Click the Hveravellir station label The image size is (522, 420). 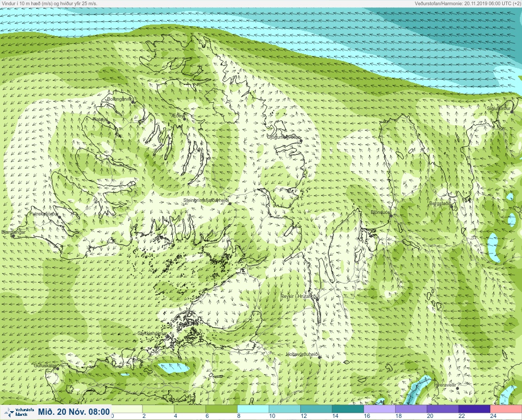pyautogui.click(x=445, y=385)
